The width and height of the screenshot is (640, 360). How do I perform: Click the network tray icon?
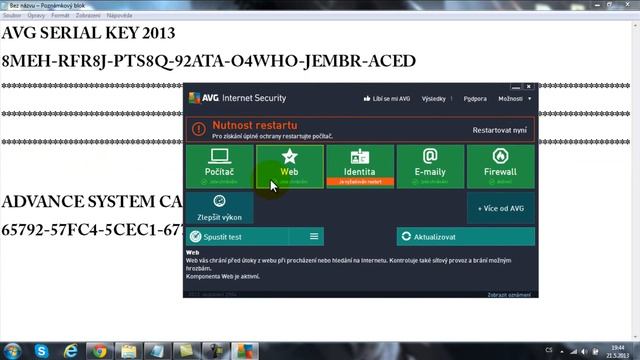coord(573,352)
